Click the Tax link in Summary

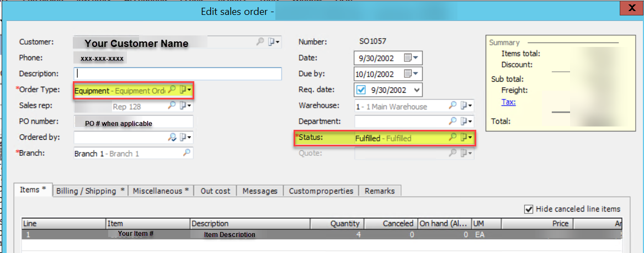(x=508, y=102)
